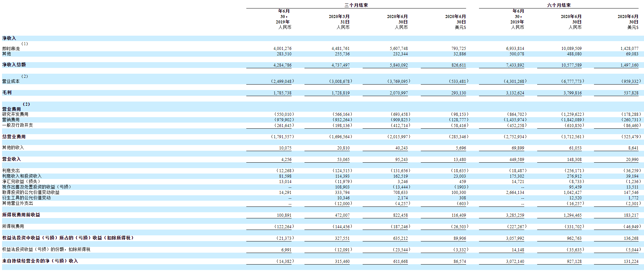Click the value 793,725
644x271 pixels.
coord(459,49)
